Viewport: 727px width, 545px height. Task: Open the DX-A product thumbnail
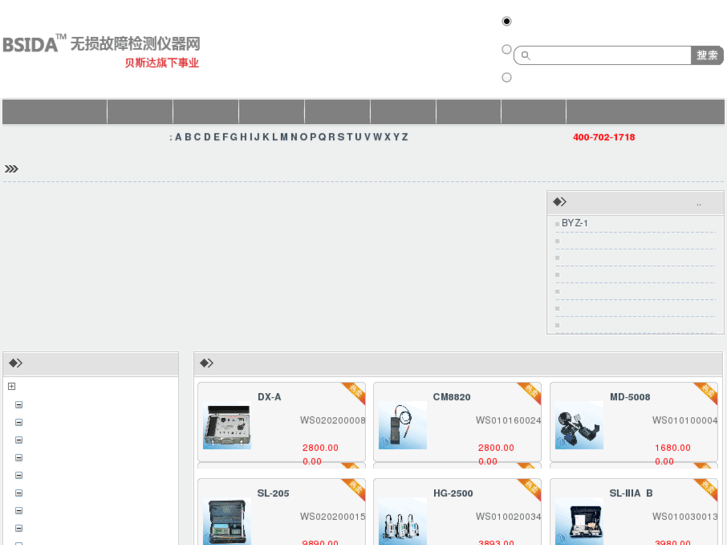click(227, 425)
